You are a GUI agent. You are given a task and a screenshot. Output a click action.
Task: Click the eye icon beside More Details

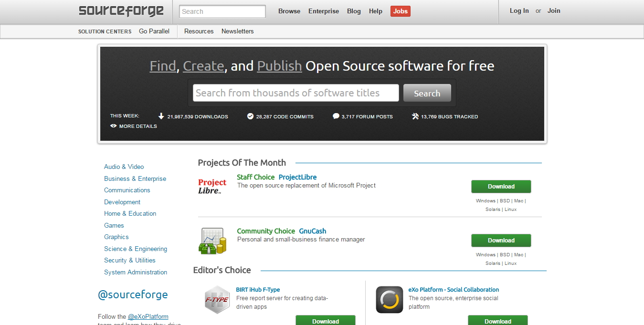(x=114, y=126)
